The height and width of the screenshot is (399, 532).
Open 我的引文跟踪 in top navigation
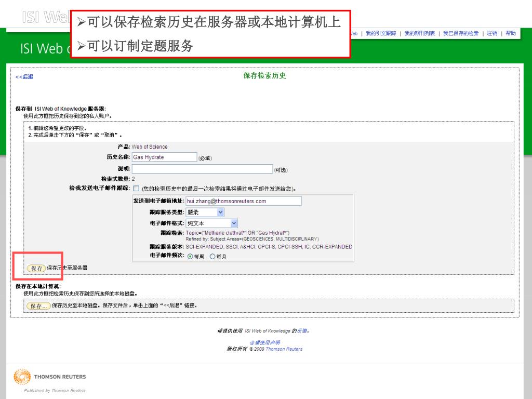(x=381, y=33)
